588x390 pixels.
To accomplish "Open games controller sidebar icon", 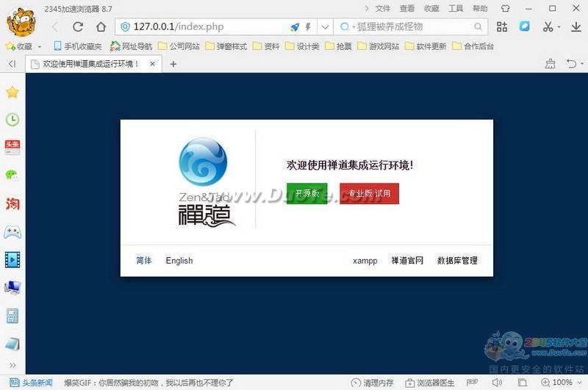I will pyautogui.click(x=12, y=232).
